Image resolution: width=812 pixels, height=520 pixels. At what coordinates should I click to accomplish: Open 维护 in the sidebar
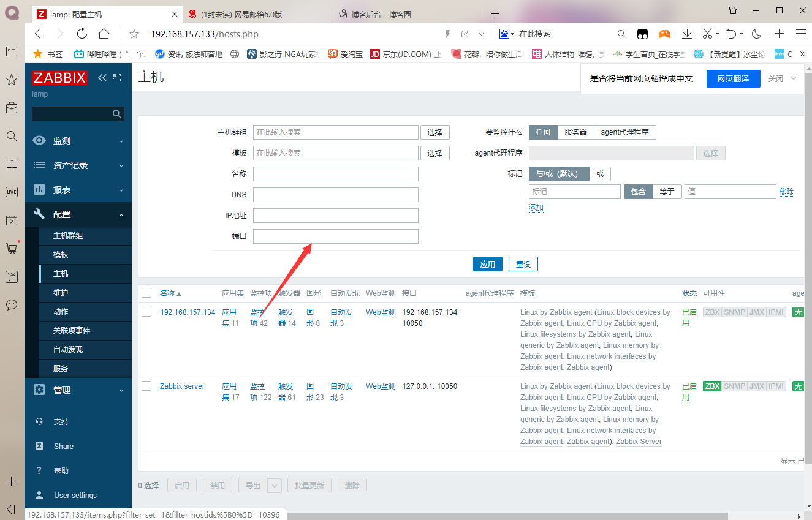coord(61,293)
